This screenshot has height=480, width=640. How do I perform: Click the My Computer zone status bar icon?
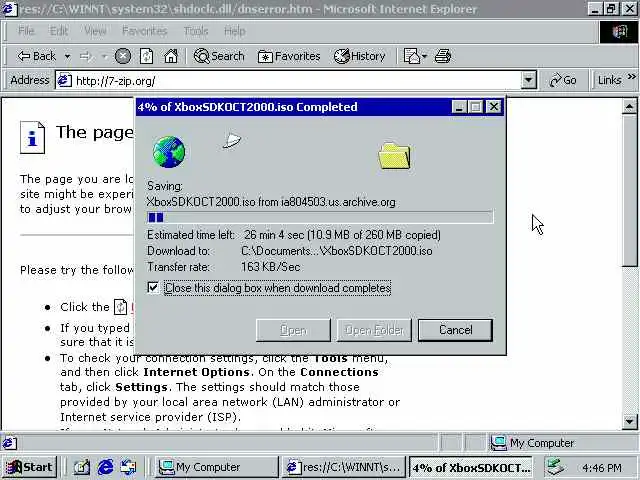click(498, 442)
